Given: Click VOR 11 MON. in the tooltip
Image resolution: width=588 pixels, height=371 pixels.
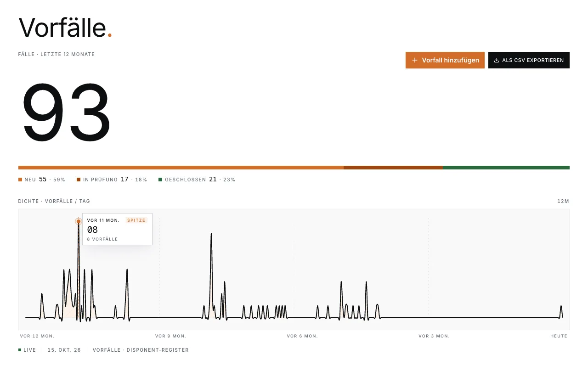Looking at the screenshot, I should (103, 220).
